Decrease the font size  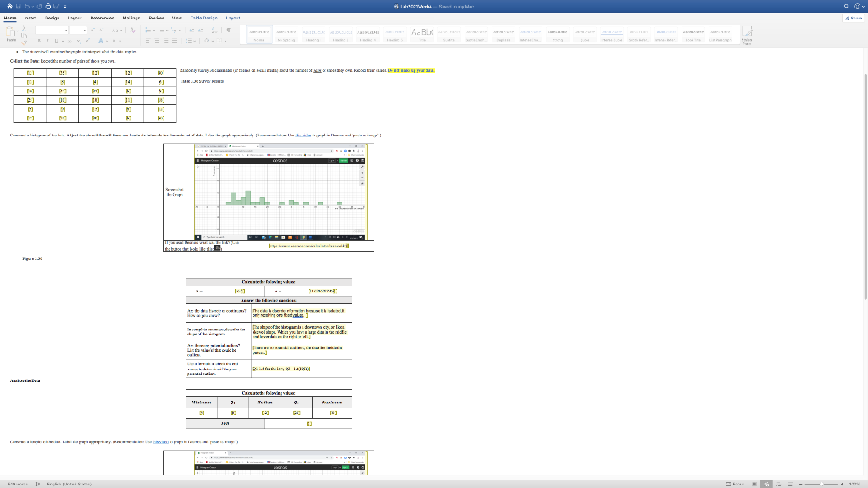[102, 30]
